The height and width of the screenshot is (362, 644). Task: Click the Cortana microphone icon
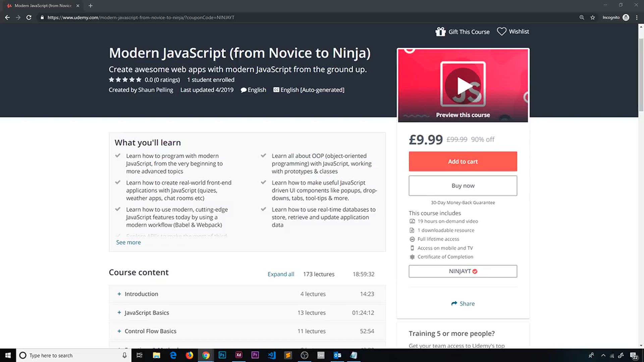[124, 355]
